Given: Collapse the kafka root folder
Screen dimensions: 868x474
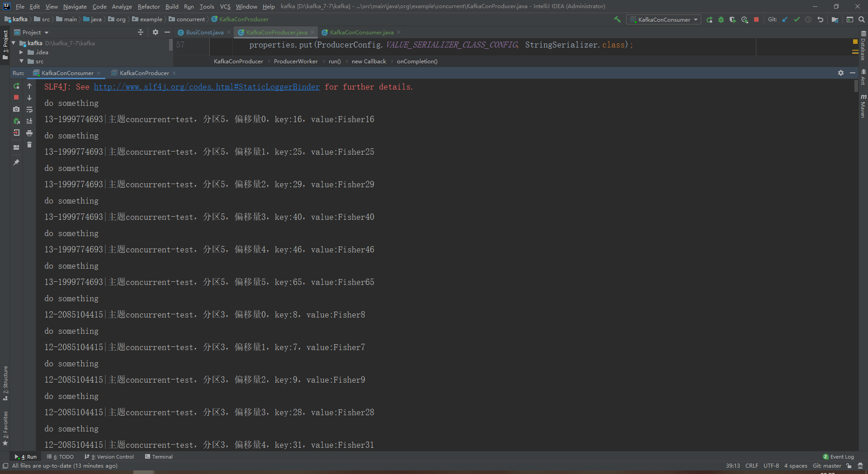Looking at the screenshot, I should click(14, 43).
